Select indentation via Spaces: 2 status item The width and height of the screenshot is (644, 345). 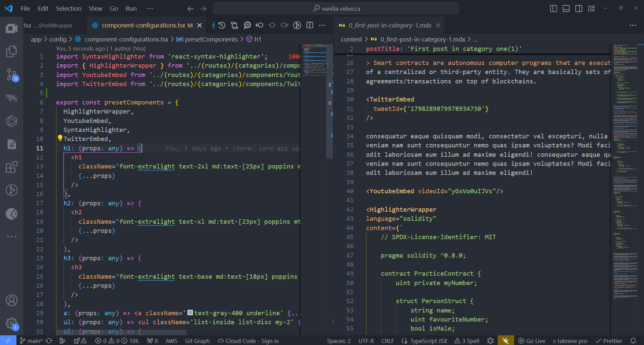click(x=339, y=341)
